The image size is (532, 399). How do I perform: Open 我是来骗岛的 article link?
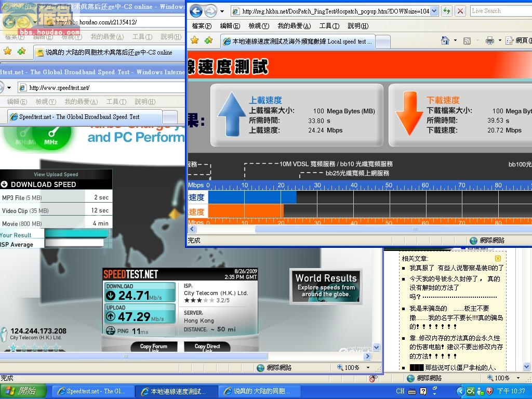[x=456, y=317]
